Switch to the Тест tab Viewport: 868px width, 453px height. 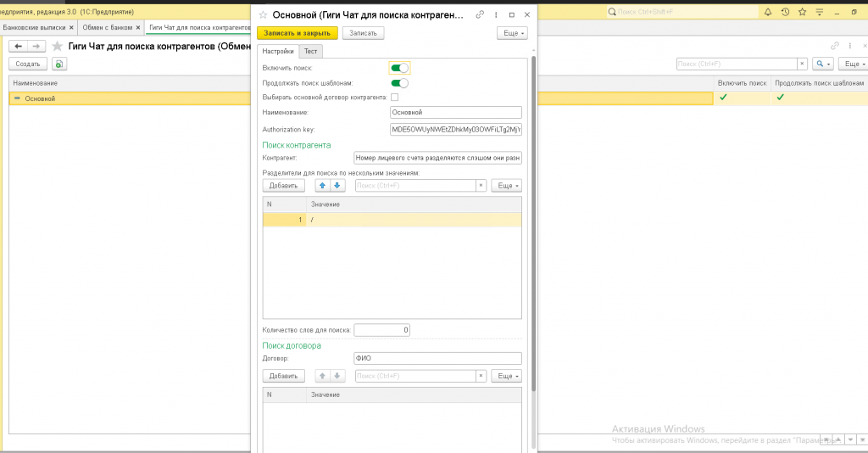[x=310, y=52]
